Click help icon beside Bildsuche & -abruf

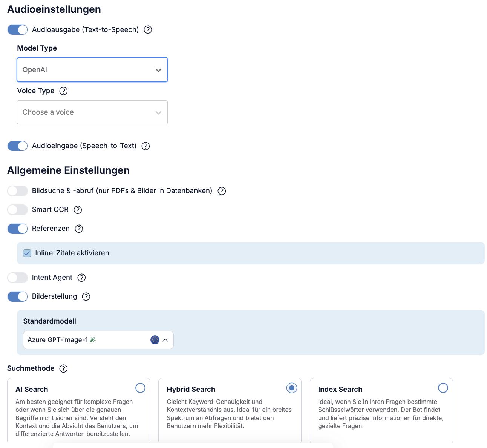click(222, 191)
